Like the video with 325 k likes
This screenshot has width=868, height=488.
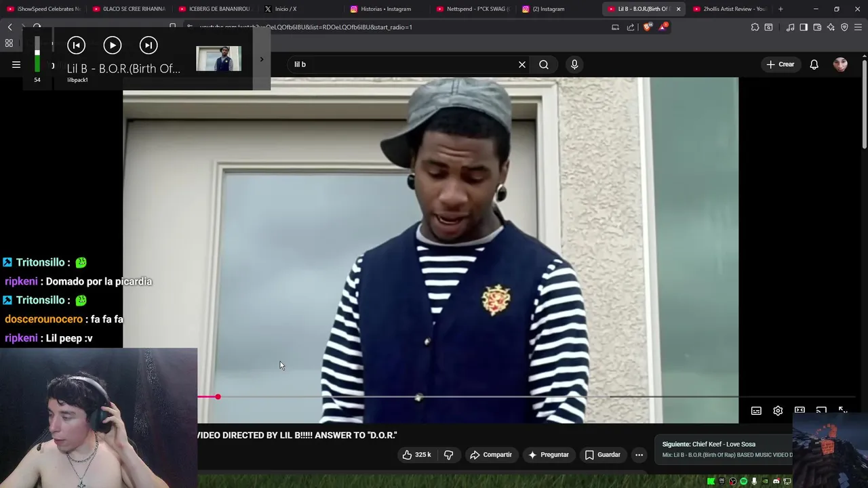pos(416,455)
